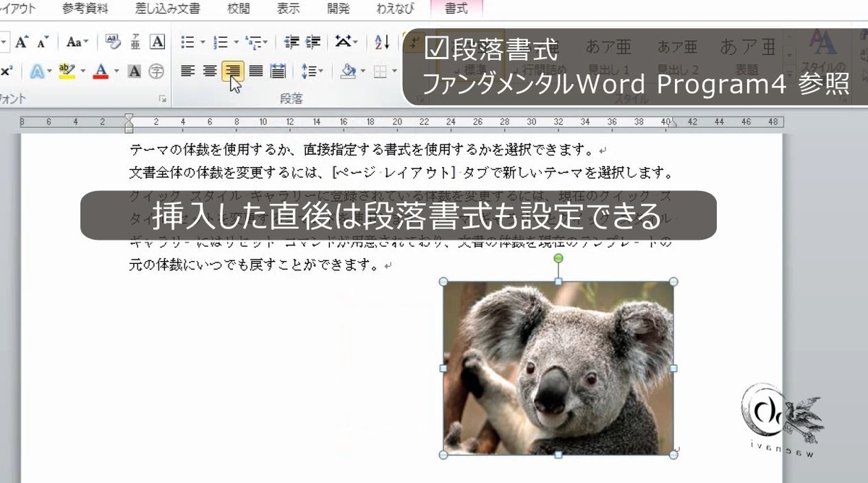Click the Borders icon

(380, 71)
